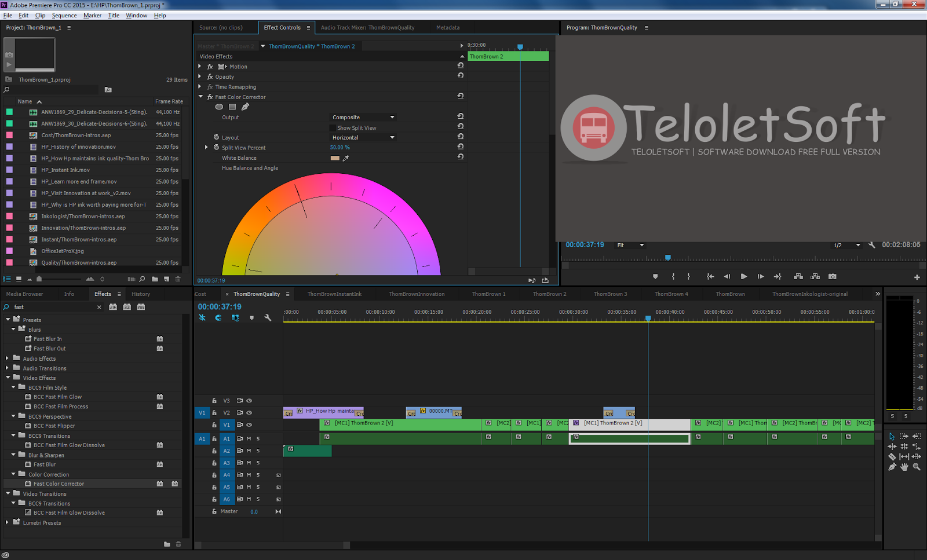The width and height of the screenshot is (927, 560).
Task: Open the Program monitor button editor plus
Action: coord(917,277)
